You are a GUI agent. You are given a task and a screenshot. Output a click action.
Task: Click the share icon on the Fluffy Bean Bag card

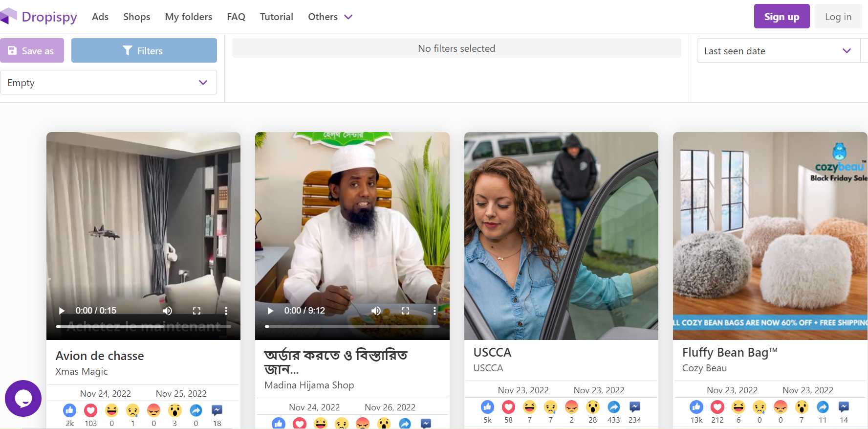click(823, 406)
